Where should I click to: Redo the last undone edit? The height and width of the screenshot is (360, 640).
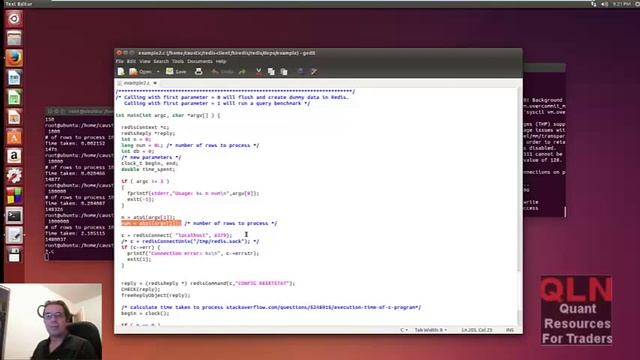pos(242,72)
